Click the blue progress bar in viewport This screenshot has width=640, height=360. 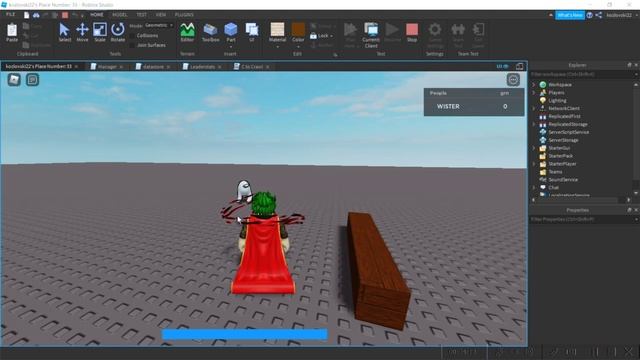(x=244, y=334)
